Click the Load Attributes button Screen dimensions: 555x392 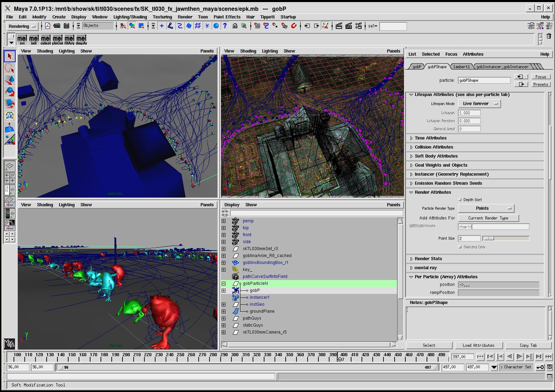click(x=478, y=345)
